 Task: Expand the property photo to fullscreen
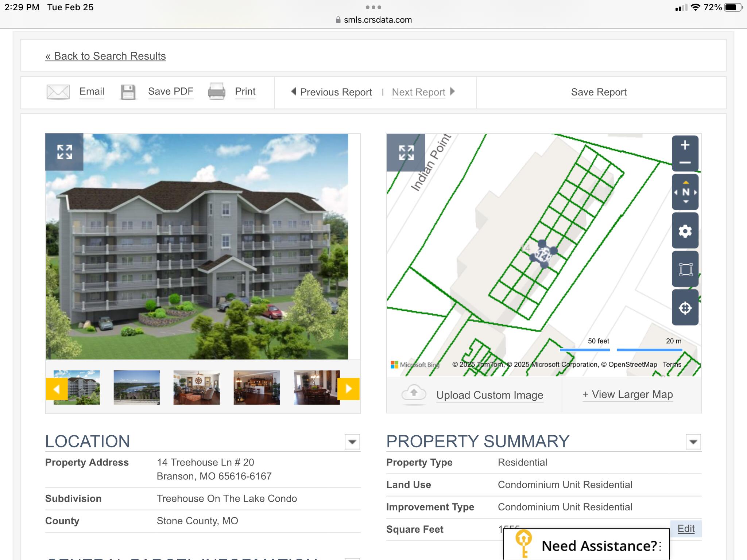64,152
